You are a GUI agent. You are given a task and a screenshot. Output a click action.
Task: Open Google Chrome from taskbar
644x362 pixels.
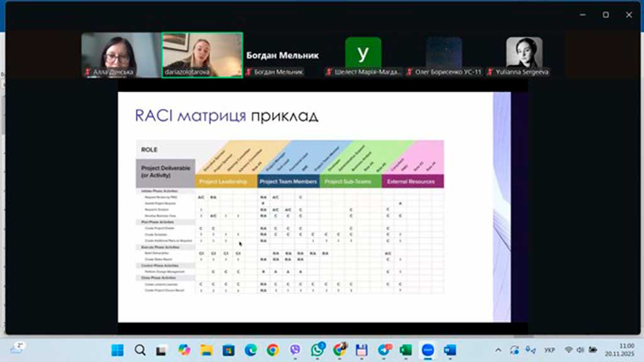(272, 349)
